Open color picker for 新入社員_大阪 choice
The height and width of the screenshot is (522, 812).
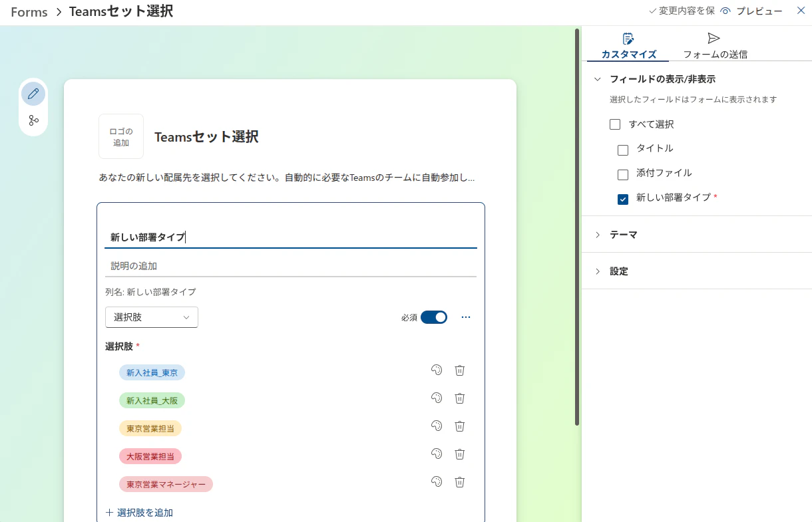pos(437,398)
